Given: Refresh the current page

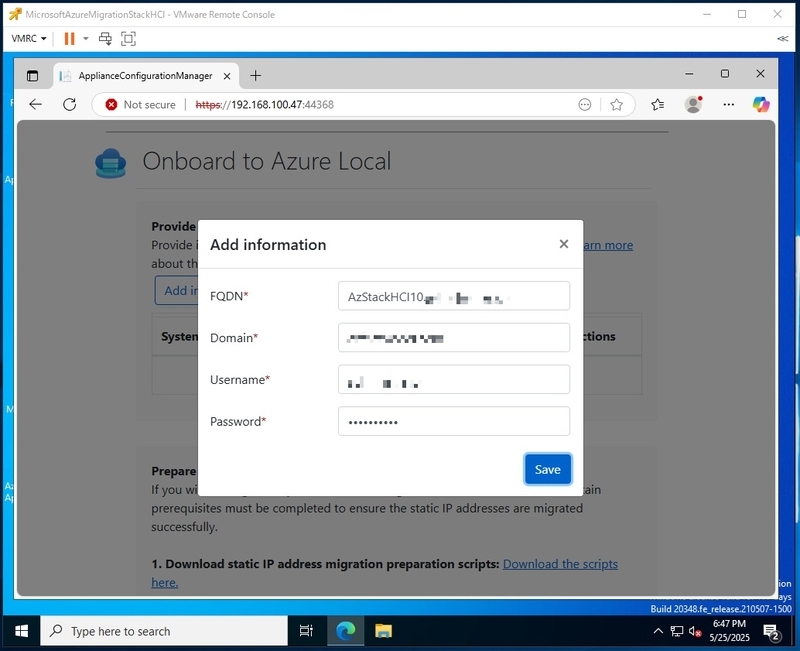Looking at the screenshot, I should (70, 105).
